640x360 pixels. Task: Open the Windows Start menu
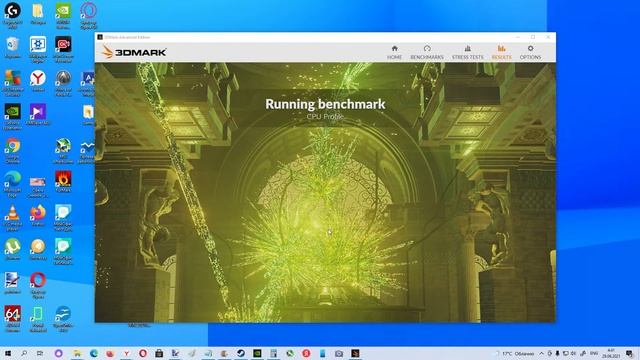8,353
